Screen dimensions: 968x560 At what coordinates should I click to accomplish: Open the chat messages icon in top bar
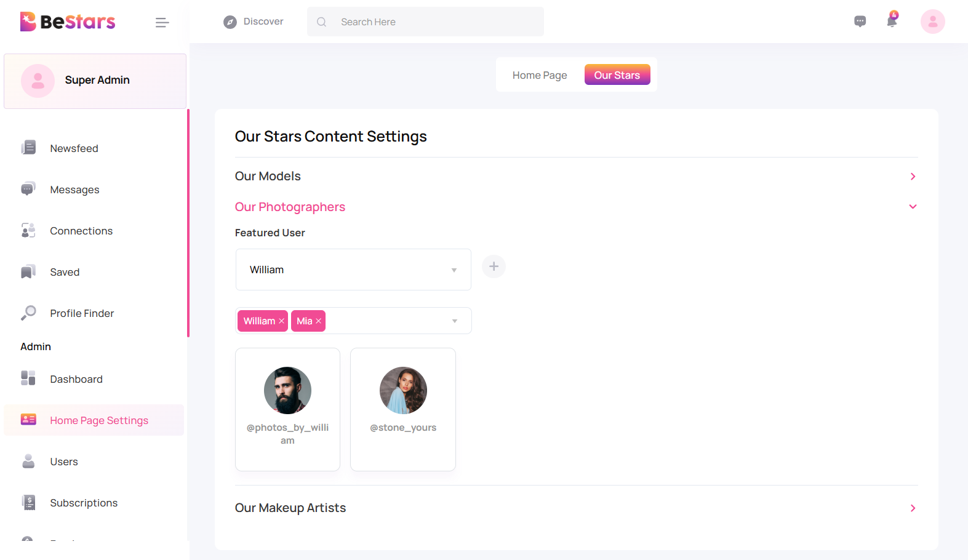(860, 21)
